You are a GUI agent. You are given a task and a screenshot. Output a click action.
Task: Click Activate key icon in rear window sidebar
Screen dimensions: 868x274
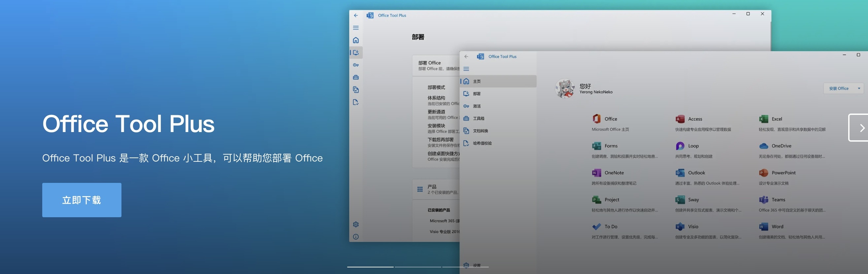(x=356, y=65)
